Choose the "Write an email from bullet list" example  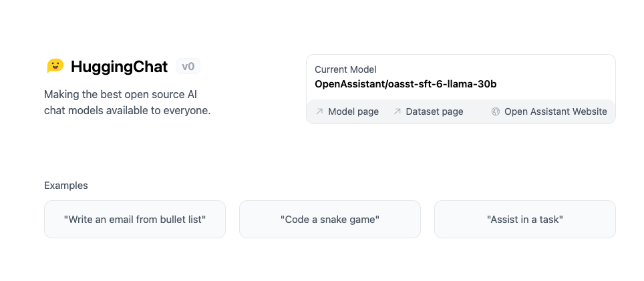pos(134,219)
